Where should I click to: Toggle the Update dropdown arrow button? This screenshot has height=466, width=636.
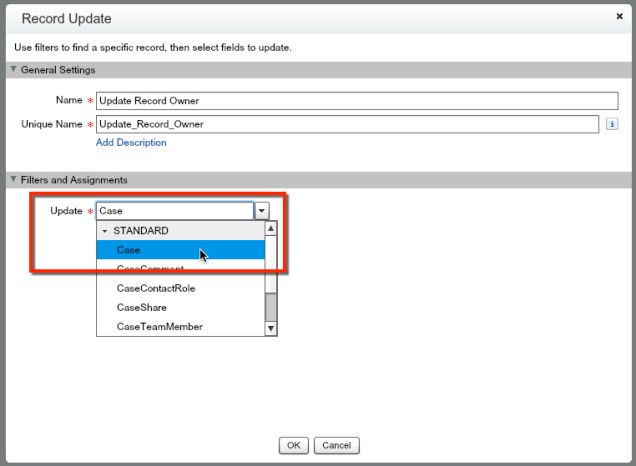(261, 211)
